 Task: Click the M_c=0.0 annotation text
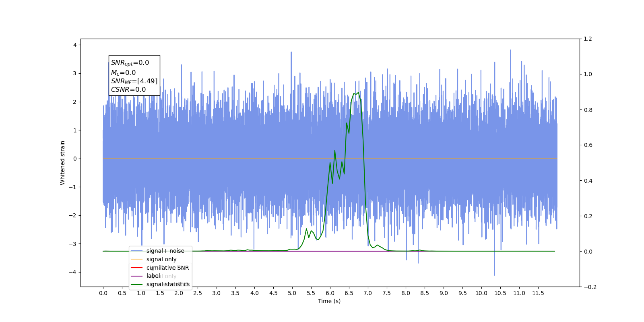click(124, 72)
